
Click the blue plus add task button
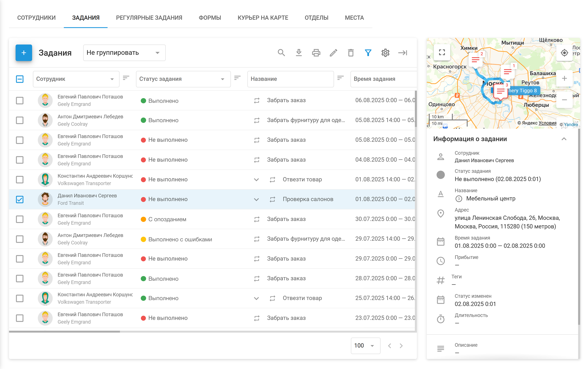point(24,53)
